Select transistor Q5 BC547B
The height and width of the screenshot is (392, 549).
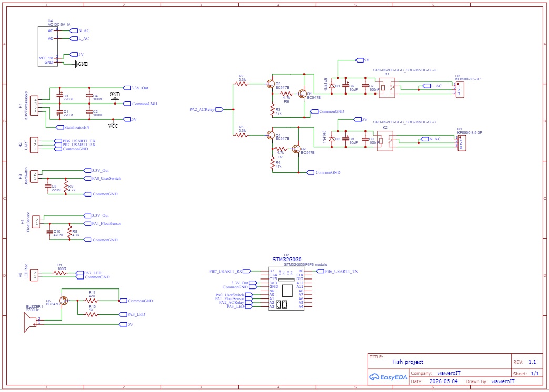pos(64,301)
